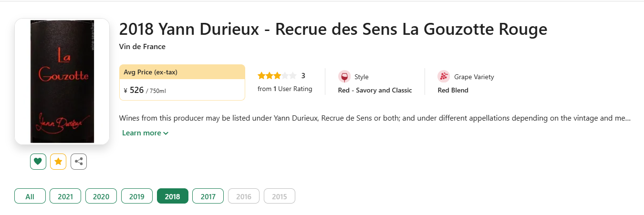The width and height of the screenshot is (644, 215).
Task: Click the green heart favorite icon
Action: (38, 162)
